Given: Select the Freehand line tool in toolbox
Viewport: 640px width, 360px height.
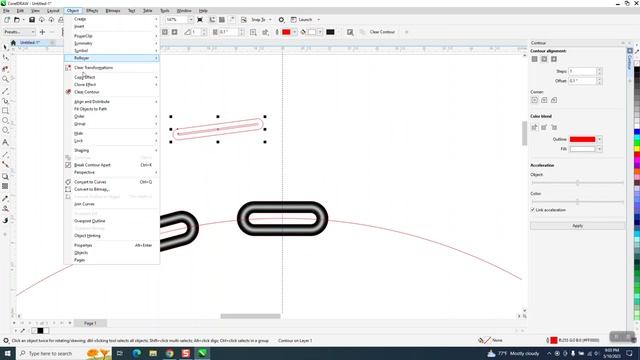Looking at the screenshot, I should [5, 91].
